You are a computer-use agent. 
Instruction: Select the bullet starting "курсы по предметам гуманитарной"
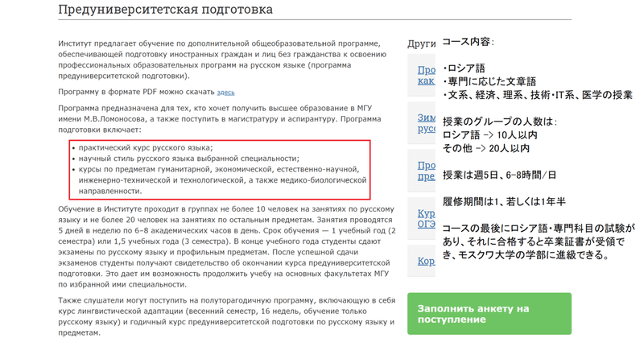[x=222, y=180]
